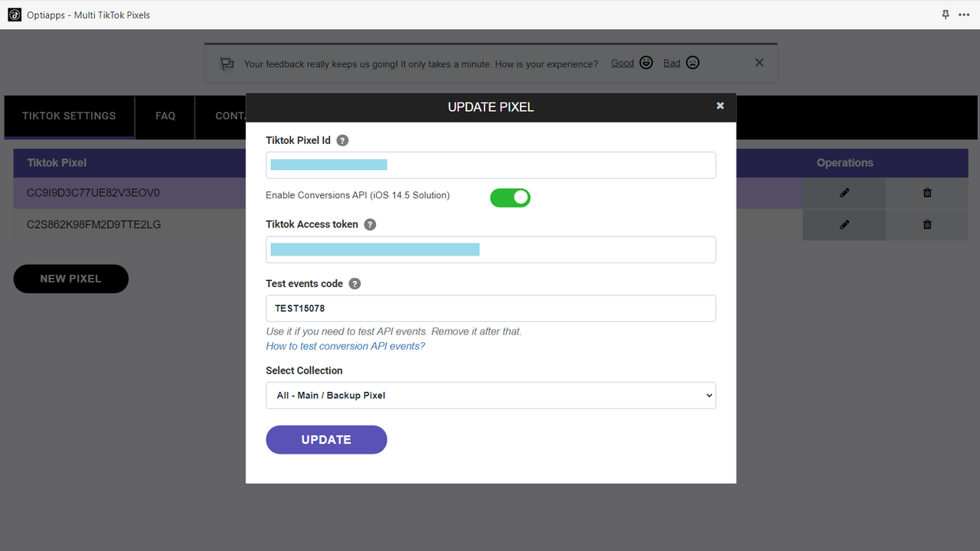The width and height of the screenshot is (980, 551).
Task: Click the UPDATE button
Action: (x=326, y=439)
